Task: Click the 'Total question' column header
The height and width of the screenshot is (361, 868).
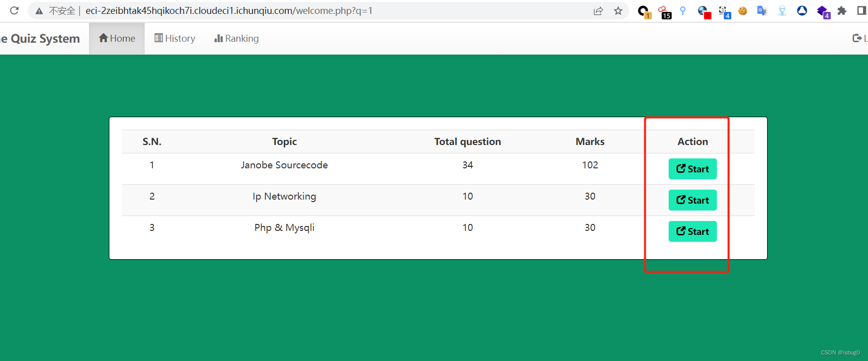Action: 468,142
